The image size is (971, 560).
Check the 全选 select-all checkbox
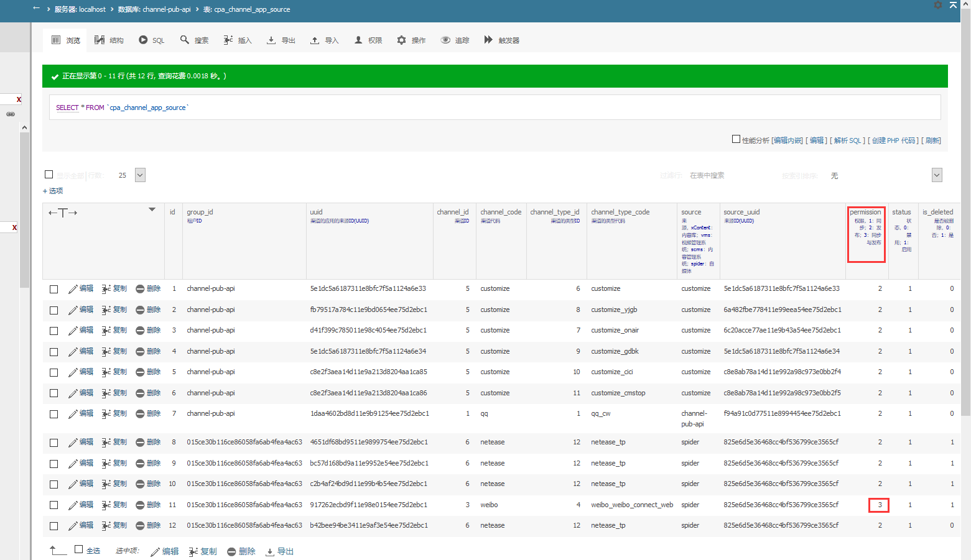point(79,549)
